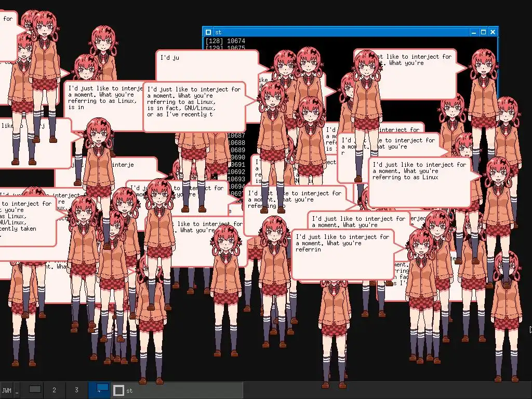The width and height of the screenshot is (532, 399).
Task: Click the st window title text
Action: (x=218, y=32)
